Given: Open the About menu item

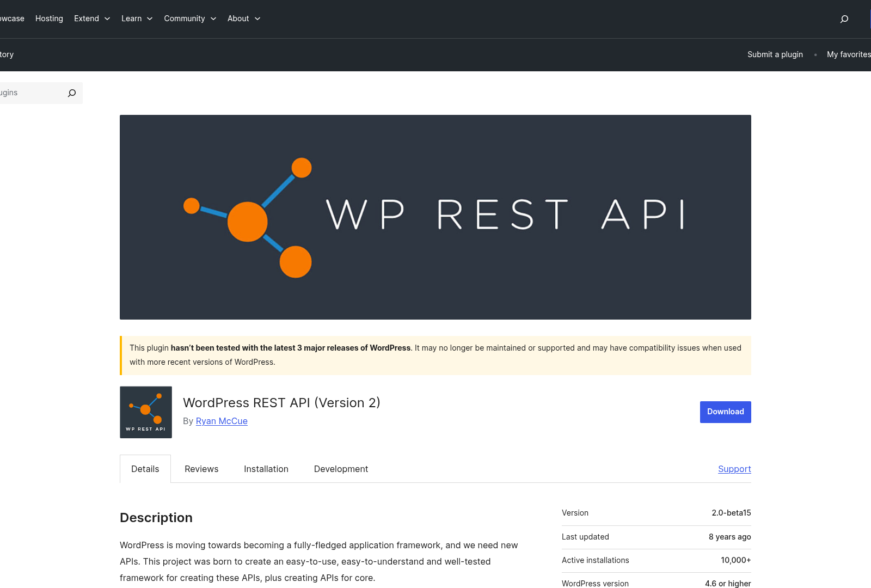Looking at the screenshot, I should click(x=238, y=19).
